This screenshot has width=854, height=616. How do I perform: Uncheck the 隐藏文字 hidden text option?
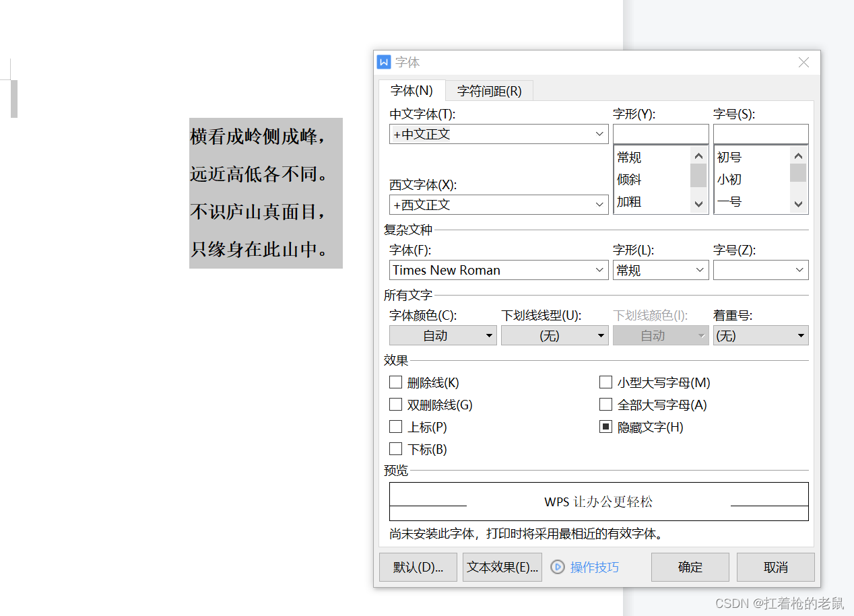coord(605,426)
